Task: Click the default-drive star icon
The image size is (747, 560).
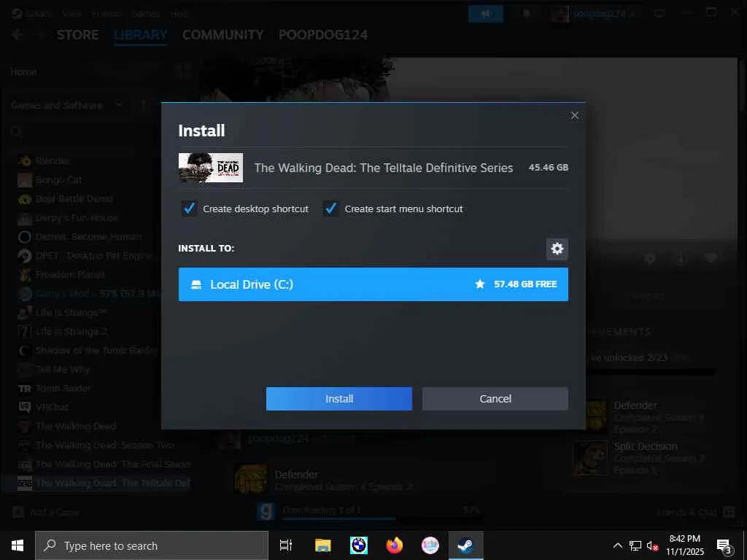Action: [x=480, y=284]
